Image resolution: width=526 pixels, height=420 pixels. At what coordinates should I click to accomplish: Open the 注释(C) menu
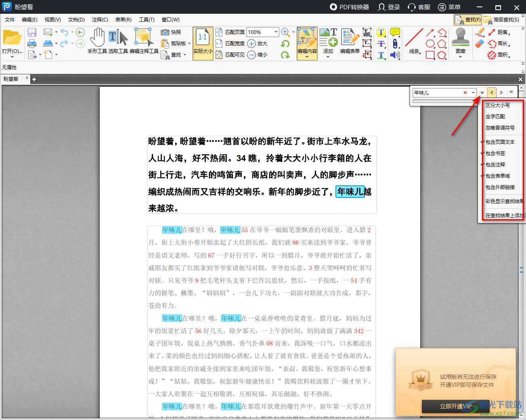100,19
